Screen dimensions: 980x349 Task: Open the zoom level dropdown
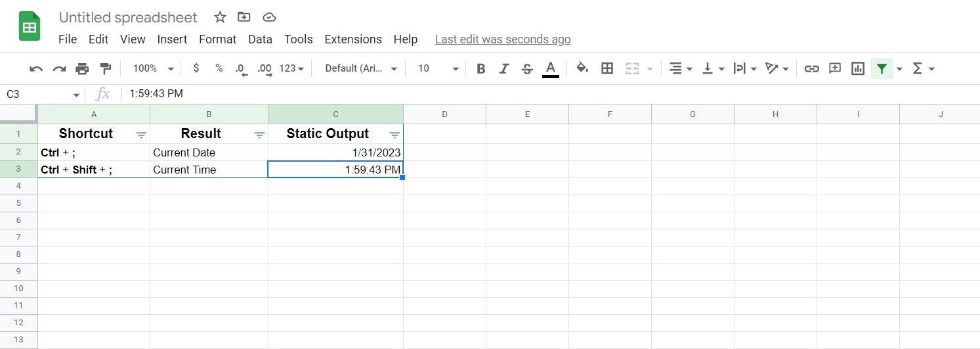tap(153, 68)
